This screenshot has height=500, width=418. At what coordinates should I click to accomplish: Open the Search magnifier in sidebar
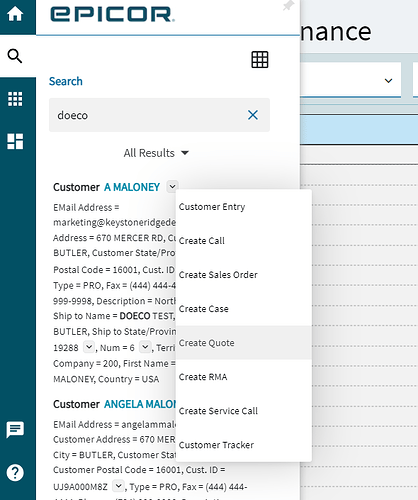tap(15, 56)
